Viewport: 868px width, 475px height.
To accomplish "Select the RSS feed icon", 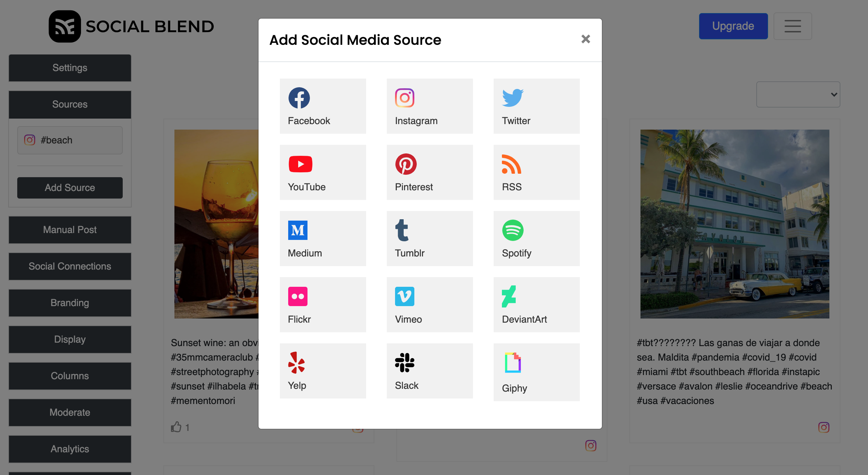I will (511, 164).
